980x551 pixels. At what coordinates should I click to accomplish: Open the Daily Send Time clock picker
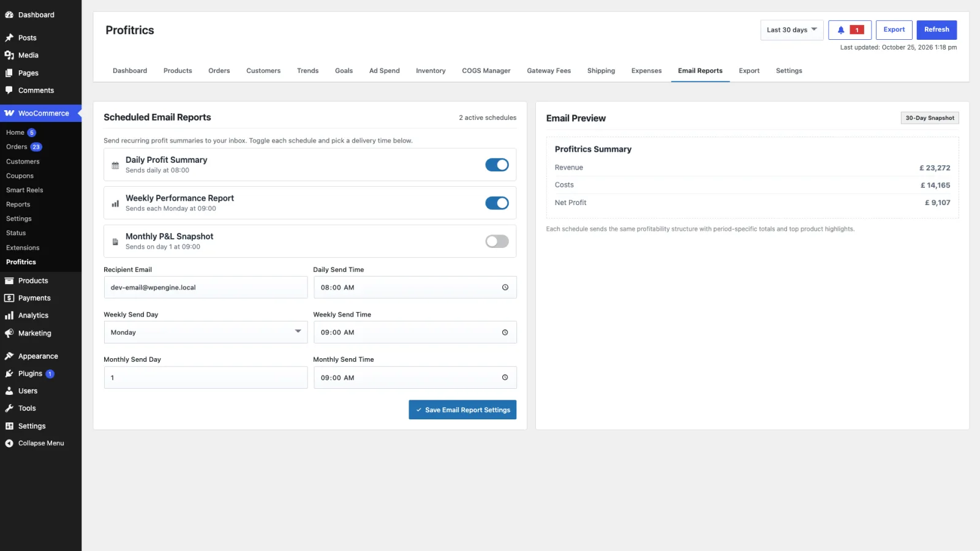point(505,287)
